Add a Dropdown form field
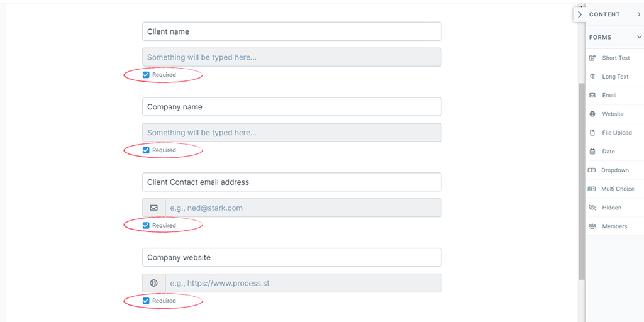Viewport: 644px width, 322px height. (614, 170)
